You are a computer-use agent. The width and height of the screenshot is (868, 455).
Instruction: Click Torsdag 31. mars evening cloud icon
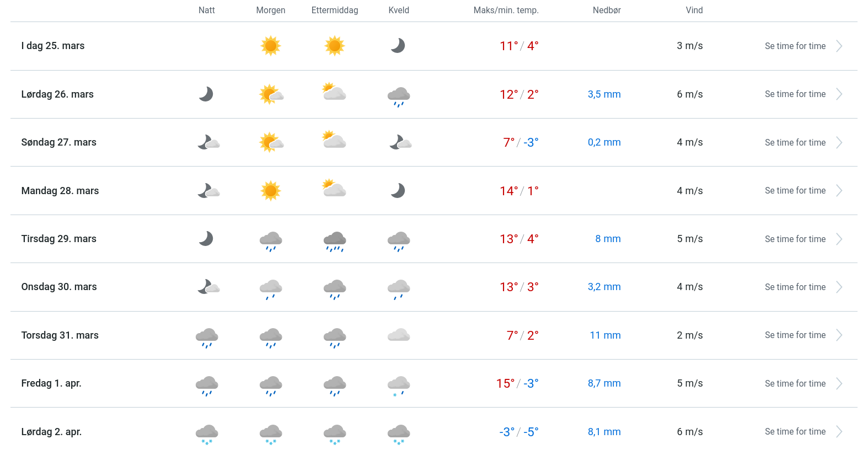click(x=399, y=335)
